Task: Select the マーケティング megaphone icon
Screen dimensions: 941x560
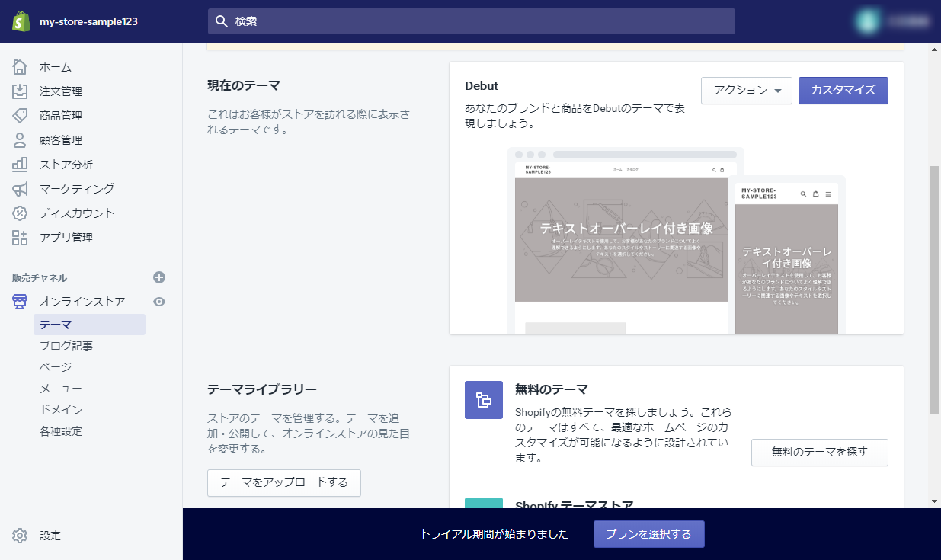Action: pos(21,189)
